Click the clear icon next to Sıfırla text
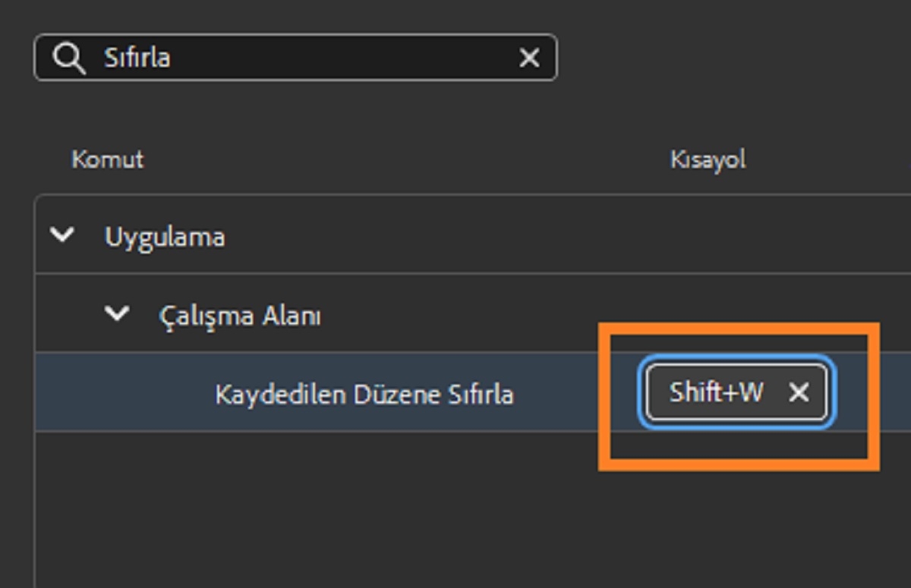The height and width of the screenshot is (588, 911). point(529,57)
